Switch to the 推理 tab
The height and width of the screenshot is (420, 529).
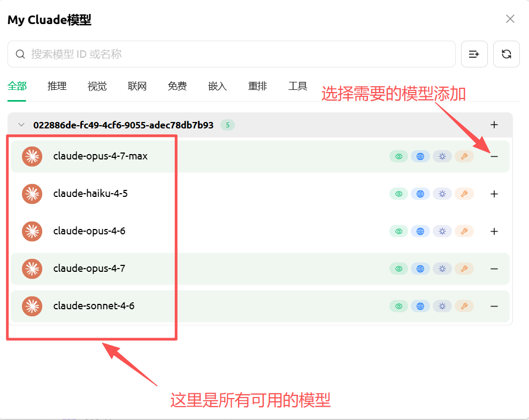click(x=57, y=86)
